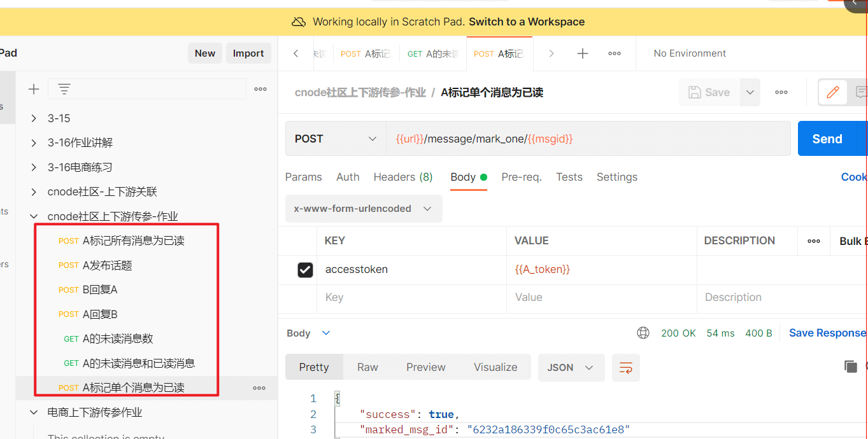This screenshot has width=868, height=439.
Task: Open the Pre-req. tab
Action: pos(522,177)
